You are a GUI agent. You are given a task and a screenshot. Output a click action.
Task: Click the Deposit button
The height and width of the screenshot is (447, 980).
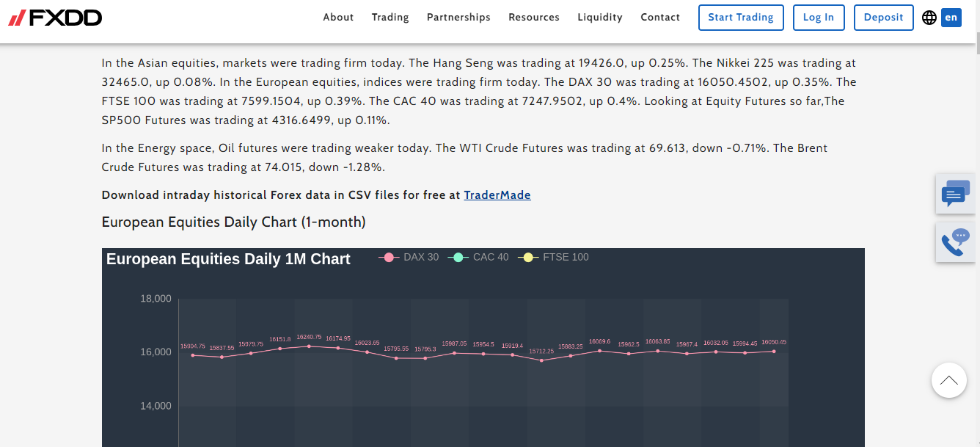883,18
